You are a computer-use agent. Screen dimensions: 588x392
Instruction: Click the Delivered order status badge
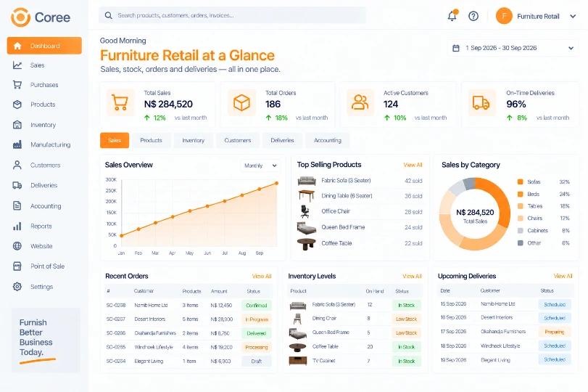coord(257,333)
